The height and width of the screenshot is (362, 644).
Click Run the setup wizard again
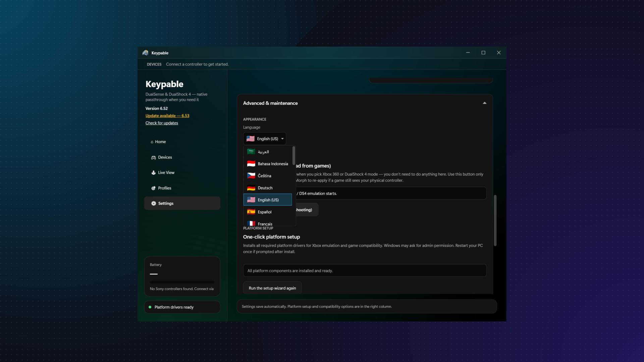point(272,288)
